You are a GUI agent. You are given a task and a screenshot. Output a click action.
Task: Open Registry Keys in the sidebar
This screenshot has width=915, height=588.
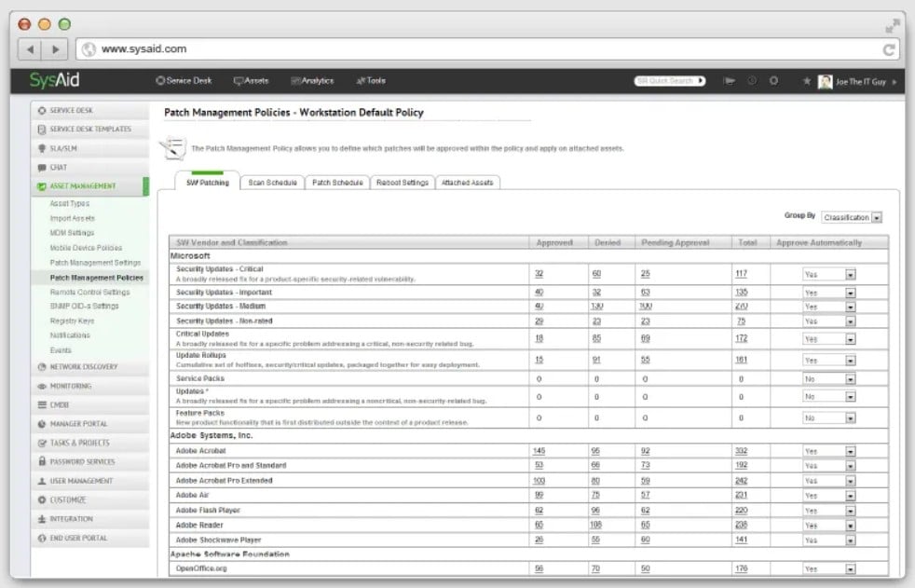72,321
